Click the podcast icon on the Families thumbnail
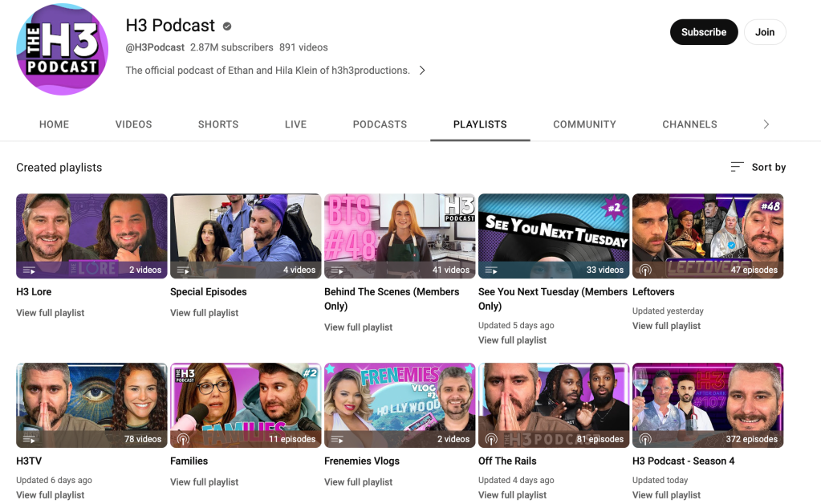The height and width of the screenshot is (504, 821). [x=183, y=439]
